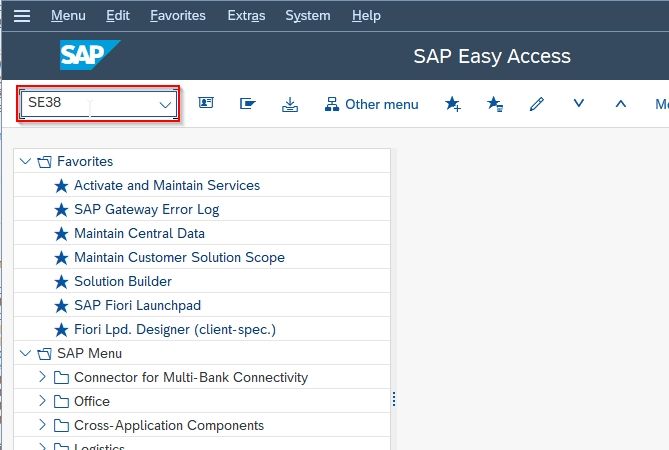Open the Extras menu

246,16
